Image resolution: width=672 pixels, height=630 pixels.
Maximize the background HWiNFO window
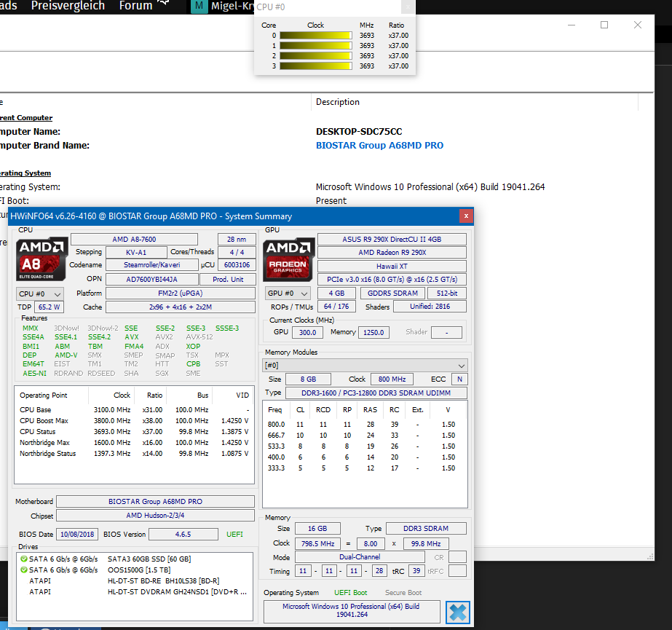(x=604, y=25)
